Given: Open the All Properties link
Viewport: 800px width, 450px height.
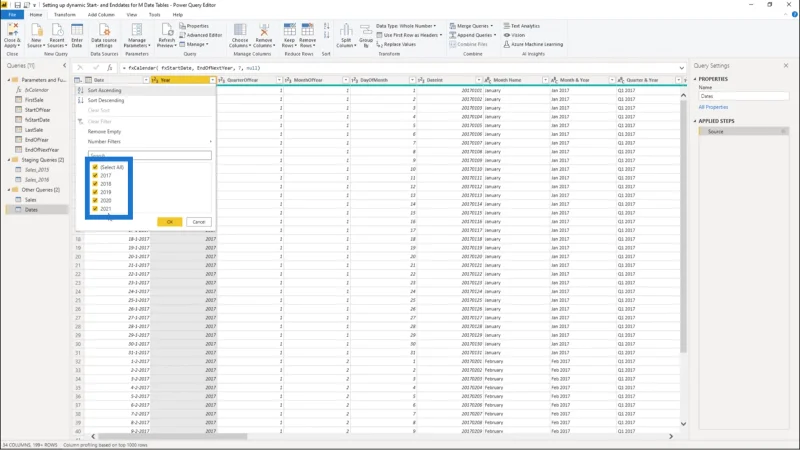Looking at the screenshot, I should 713,107.
